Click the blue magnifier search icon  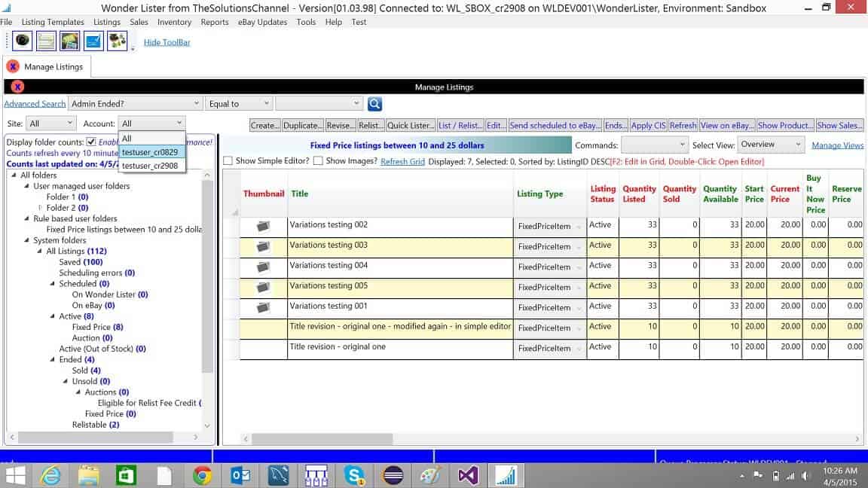pos(374,104)
